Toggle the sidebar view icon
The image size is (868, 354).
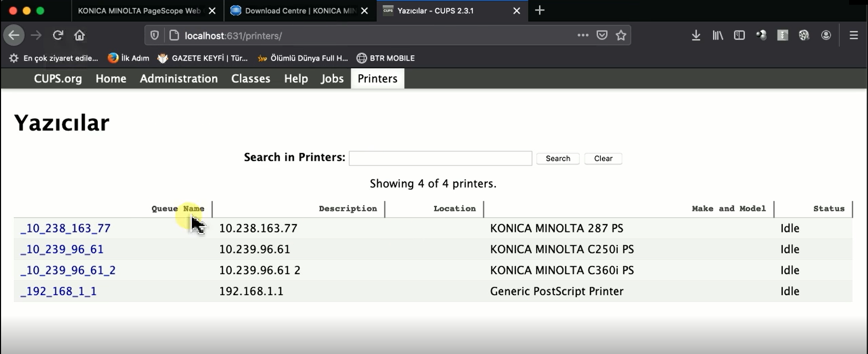(739, 35)
